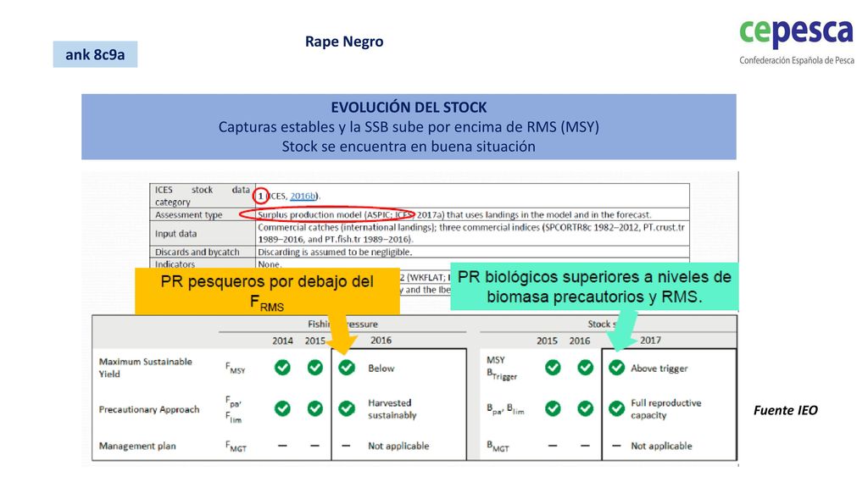868x488 pixels.
Task: Click the 'Above trigger' status text
Action: pos(659,369)
